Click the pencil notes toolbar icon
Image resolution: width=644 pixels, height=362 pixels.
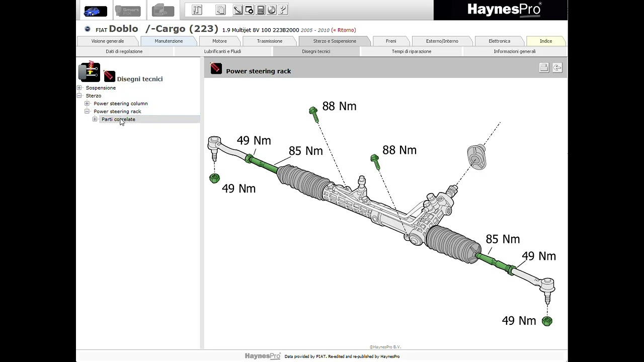(238, 10)
